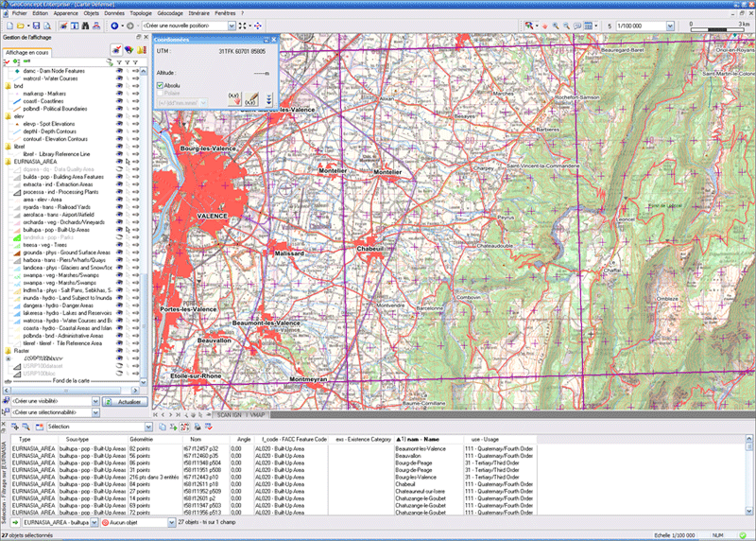Open the Fichier menu
Viewport: 756px width, 541px height.
click(20, 13)
